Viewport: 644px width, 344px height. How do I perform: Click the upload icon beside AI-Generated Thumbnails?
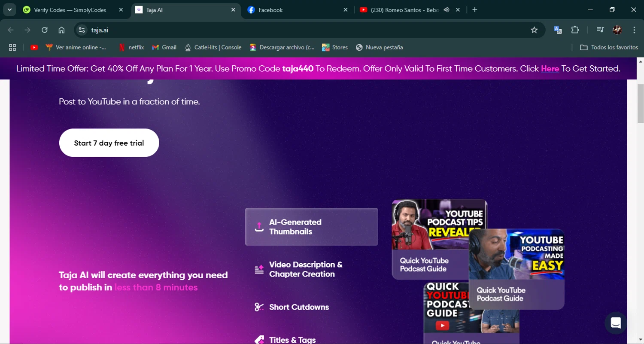point(259,227)
